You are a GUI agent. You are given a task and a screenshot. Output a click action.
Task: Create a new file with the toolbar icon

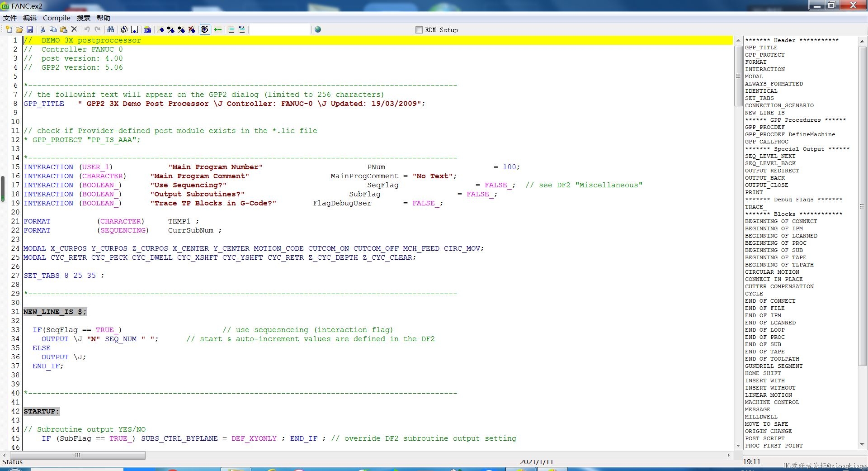click(x=9, y=29)
